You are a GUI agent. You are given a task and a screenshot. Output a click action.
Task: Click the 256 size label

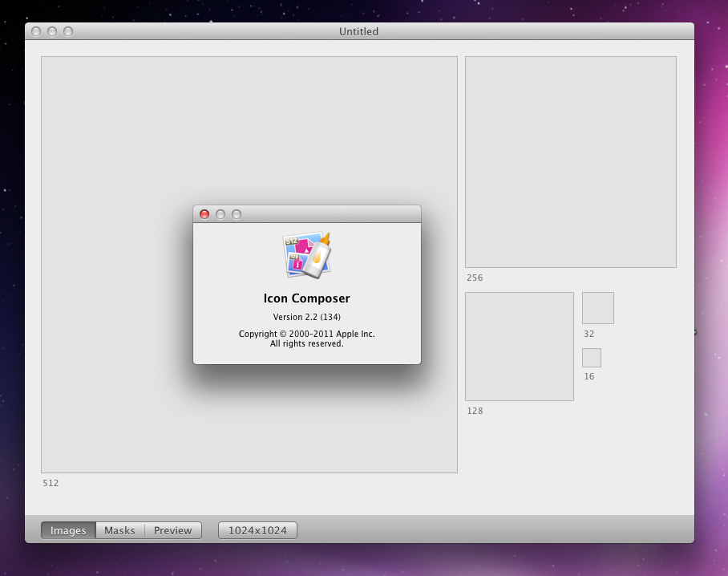coord(475,278)
